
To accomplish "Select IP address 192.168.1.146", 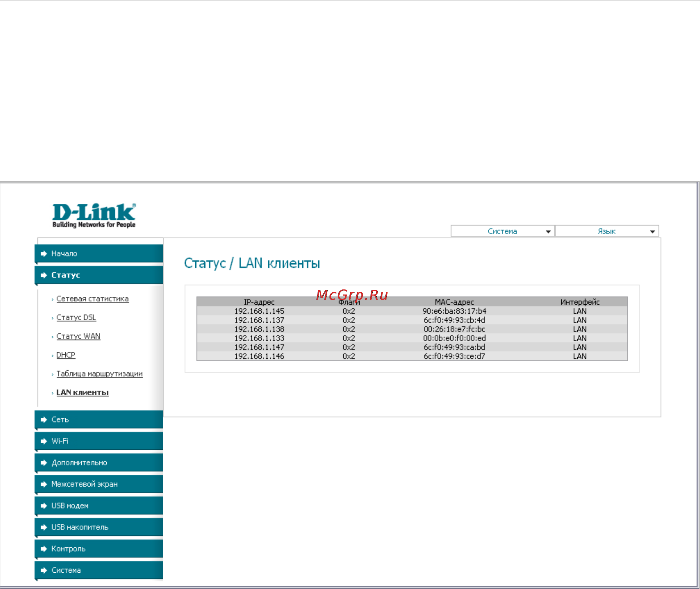I will [x=259, y=357].
